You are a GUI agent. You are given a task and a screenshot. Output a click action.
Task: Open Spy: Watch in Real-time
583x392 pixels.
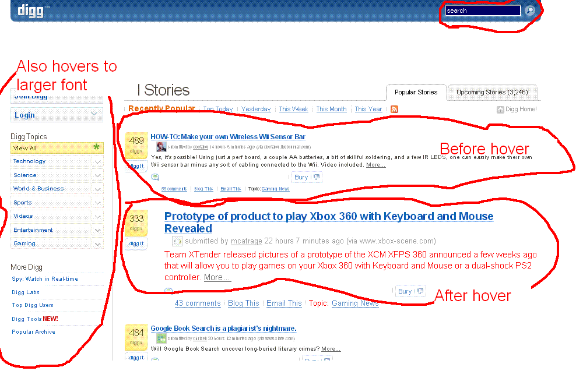45,278
